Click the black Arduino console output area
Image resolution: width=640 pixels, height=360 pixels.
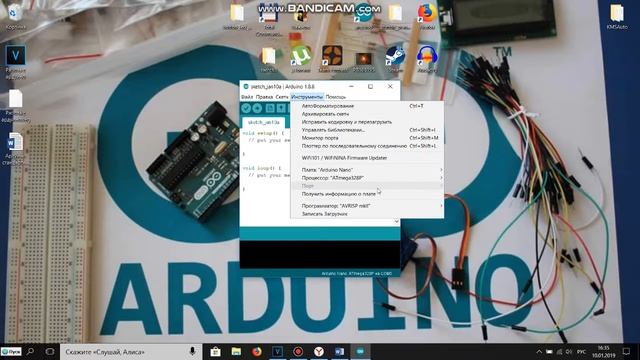[x=320, y=255]
